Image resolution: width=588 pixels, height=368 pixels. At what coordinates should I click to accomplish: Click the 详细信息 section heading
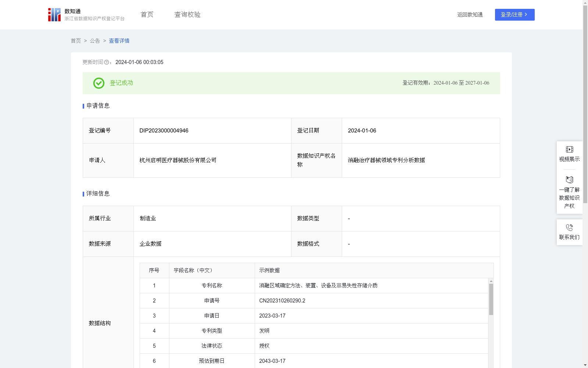pos(98,194)
